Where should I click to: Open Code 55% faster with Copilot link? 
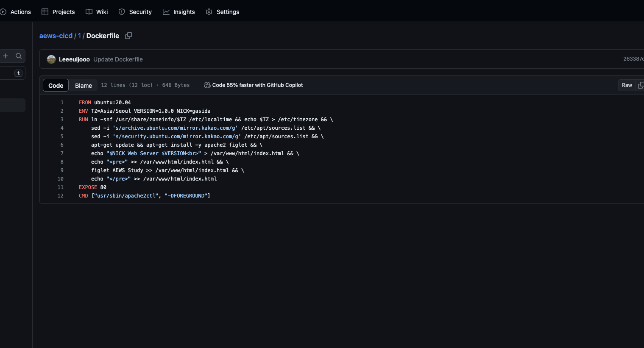pos(257,85)
